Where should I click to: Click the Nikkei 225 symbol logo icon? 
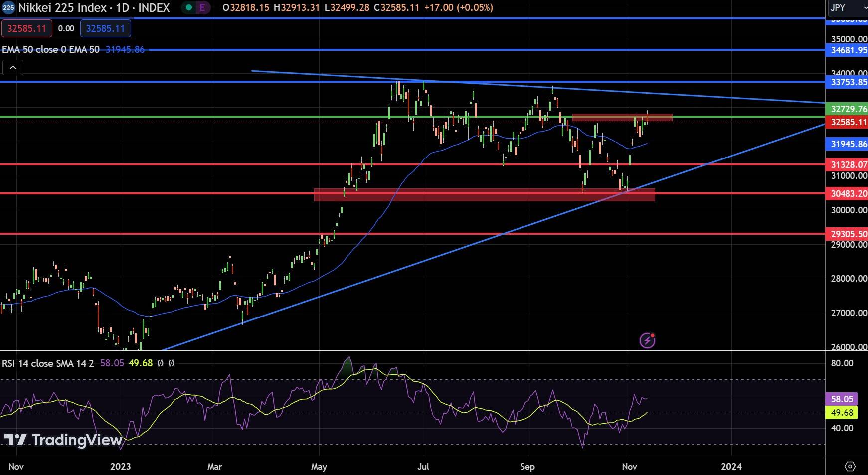tap(8, 8)
